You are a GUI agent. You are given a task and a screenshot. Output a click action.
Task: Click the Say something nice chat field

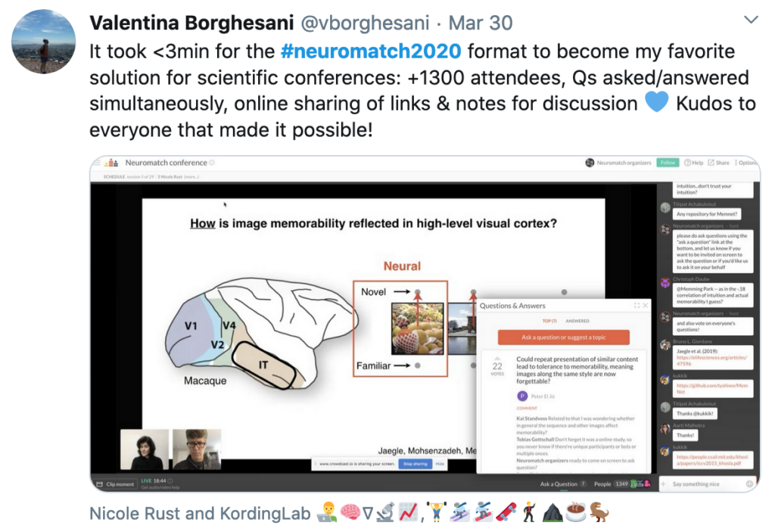(707, 484)
